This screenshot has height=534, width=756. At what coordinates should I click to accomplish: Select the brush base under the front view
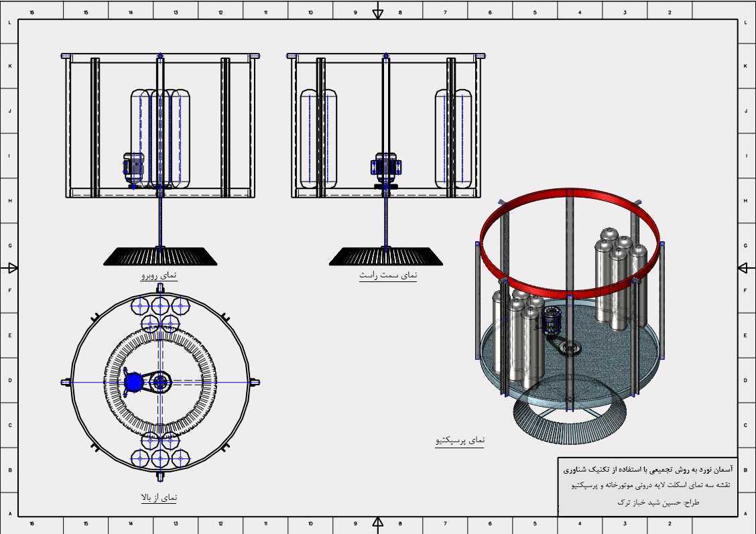(x=160, y=257)
